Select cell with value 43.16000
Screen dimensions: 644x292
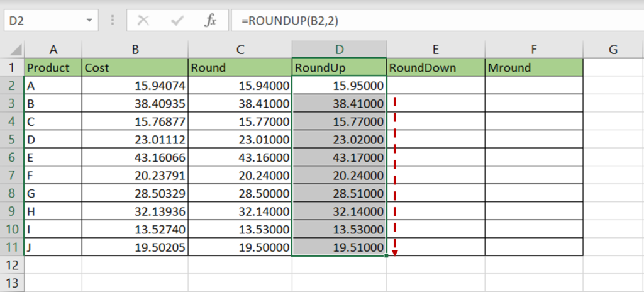pos(240,157)
